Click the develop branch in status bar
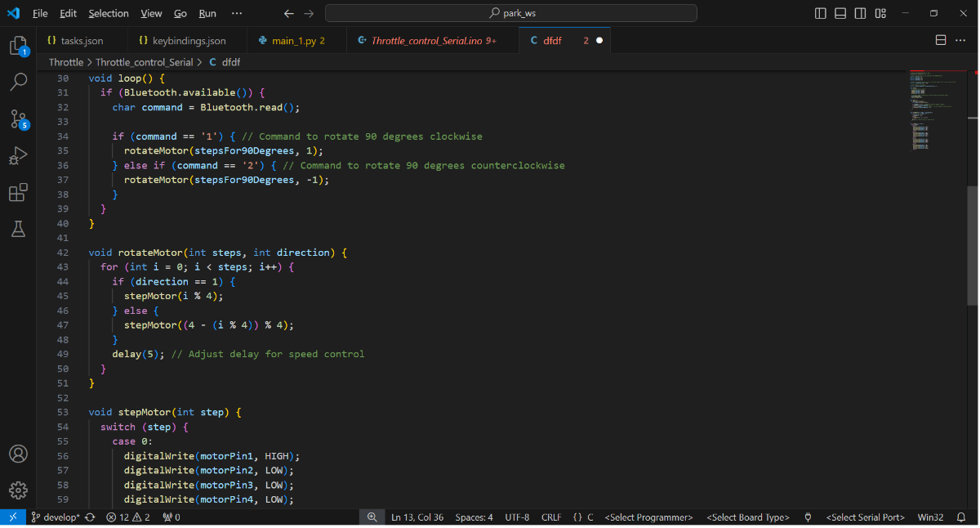The height and width of the screenshot is (528, 980). [56, 517]
